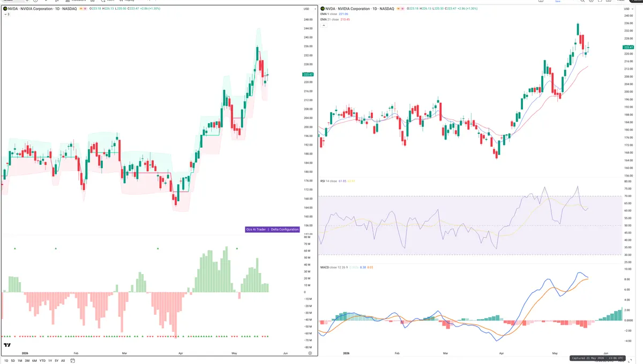The width and height of the screenshot is (643, 364).
Task: Click the 240.00 label on right price axis
Action: (x=629, y=16)
